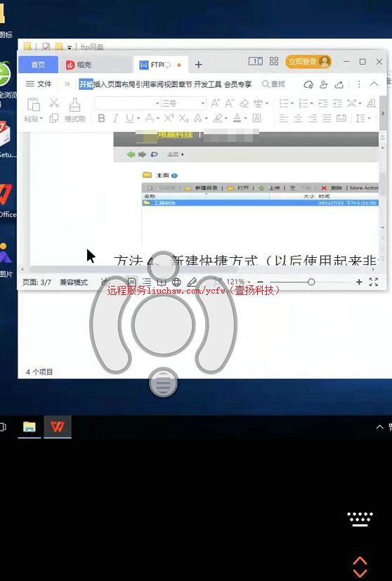The image size is (392, 581).
Task: Click the zoom out minus button
Action: click(261, 282)
